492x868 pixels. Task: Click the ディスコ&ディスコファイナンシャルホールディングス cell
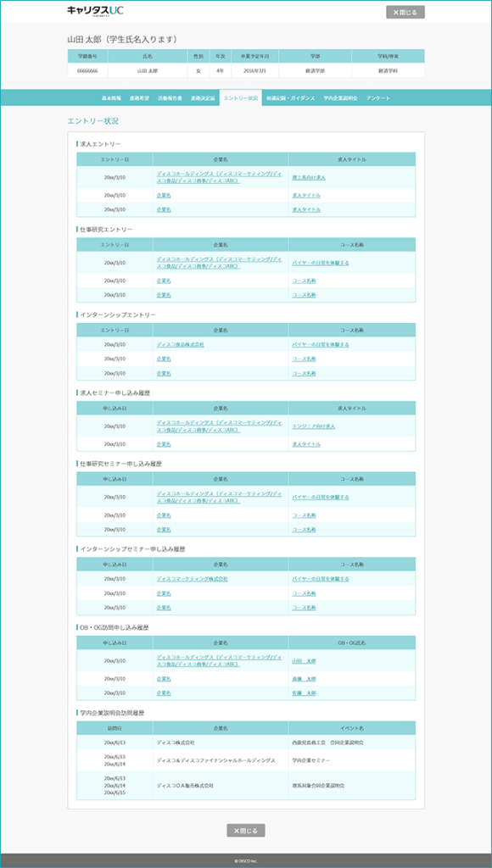tap(221, 760)
